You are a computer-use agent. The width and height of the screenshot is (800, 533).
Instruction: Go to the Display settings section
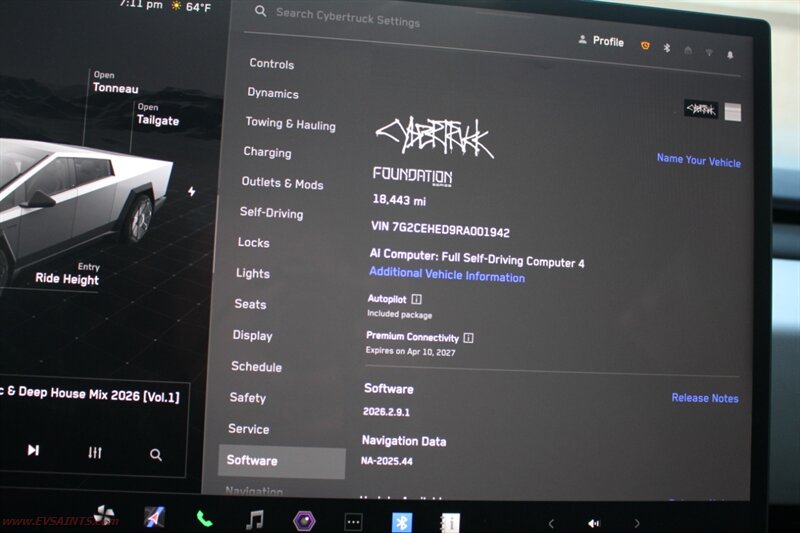pos(252,336)
